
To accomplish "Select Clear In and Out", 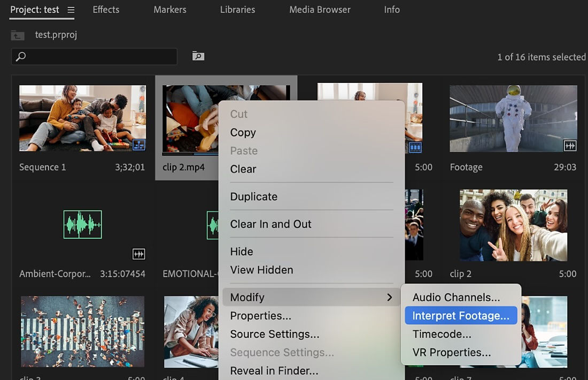I will pyautogui.click(x=270, y=224).
